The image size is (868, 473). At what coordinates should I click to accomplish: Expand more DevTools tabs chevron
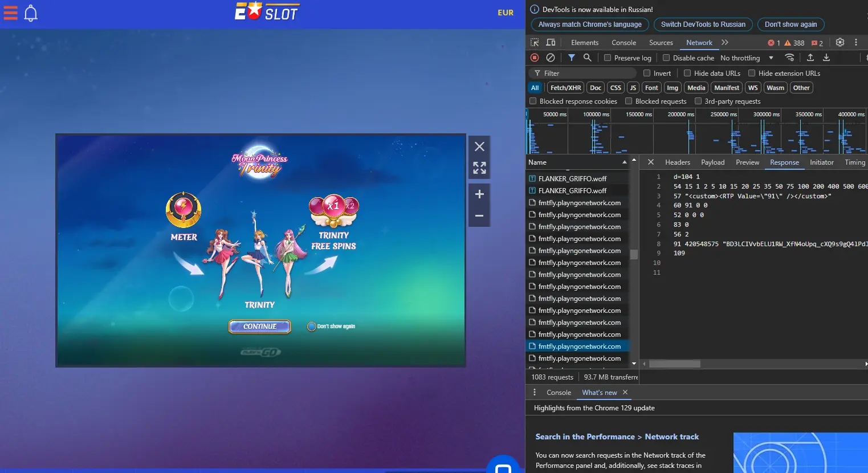725,42
